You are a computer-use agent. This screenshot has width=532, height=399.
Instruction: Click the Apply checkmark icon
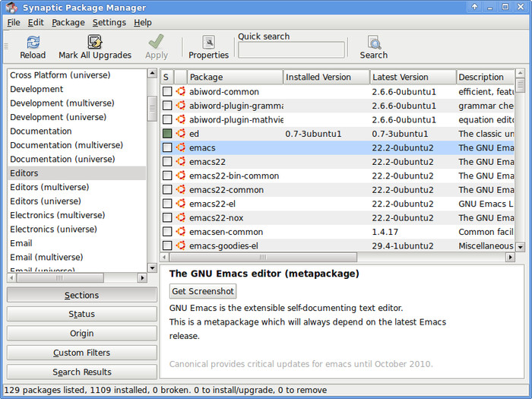pyautogui.click(x=157, y=42)
